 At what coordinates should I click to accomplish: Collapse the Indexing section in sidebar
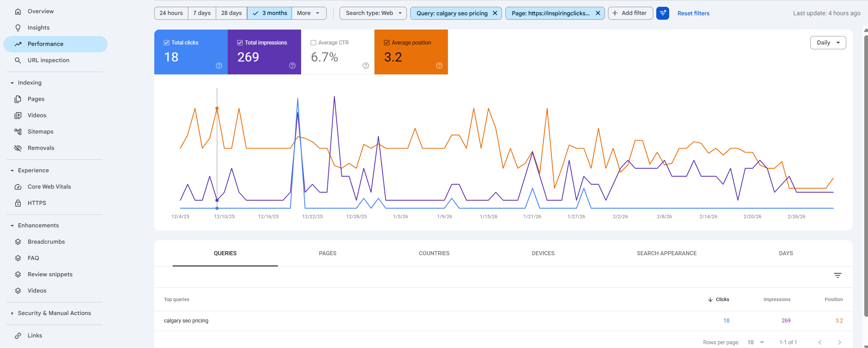point(12,83)
